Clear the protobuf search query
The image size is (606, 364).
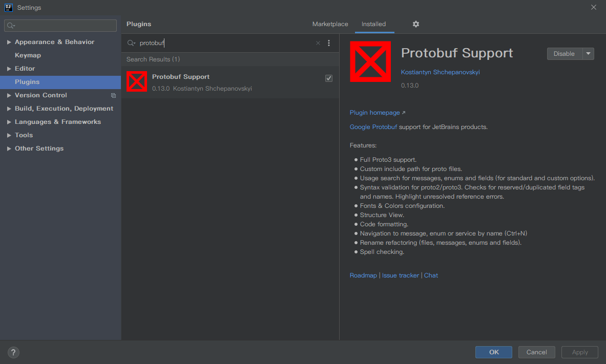click(318, 43)
